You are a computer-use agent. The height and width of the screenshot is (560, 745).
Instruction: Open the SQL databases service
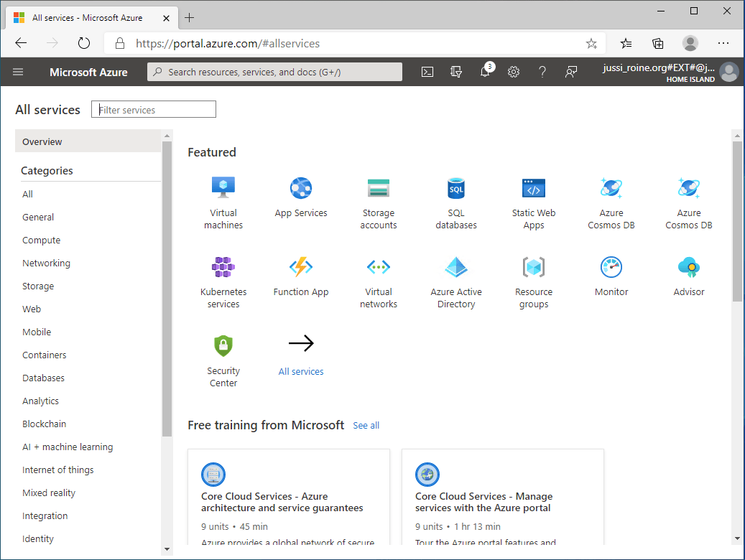coord(456,203)
